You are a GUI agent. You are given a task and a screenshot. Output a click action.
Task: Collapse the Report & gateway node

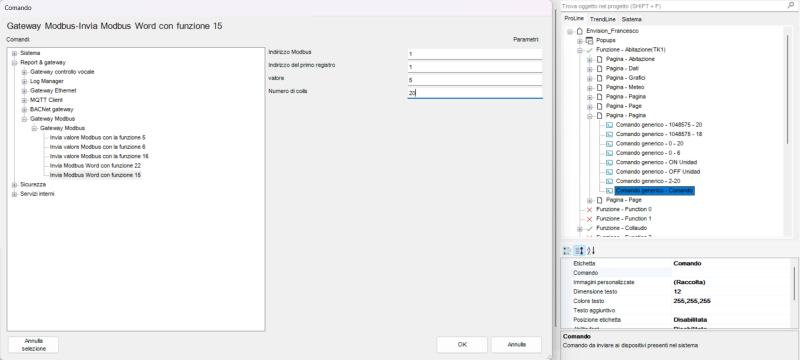coord(14,63)
